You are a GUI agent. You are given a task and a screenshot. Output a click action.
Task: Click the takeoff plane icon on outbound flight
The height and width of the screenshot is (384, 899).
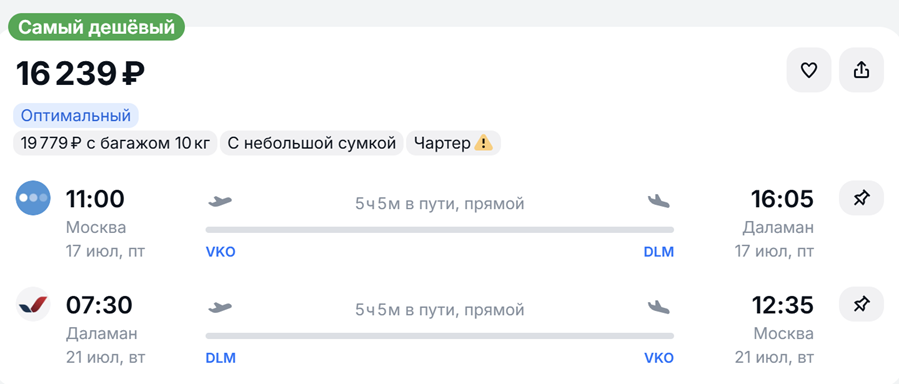pos(220,202)
